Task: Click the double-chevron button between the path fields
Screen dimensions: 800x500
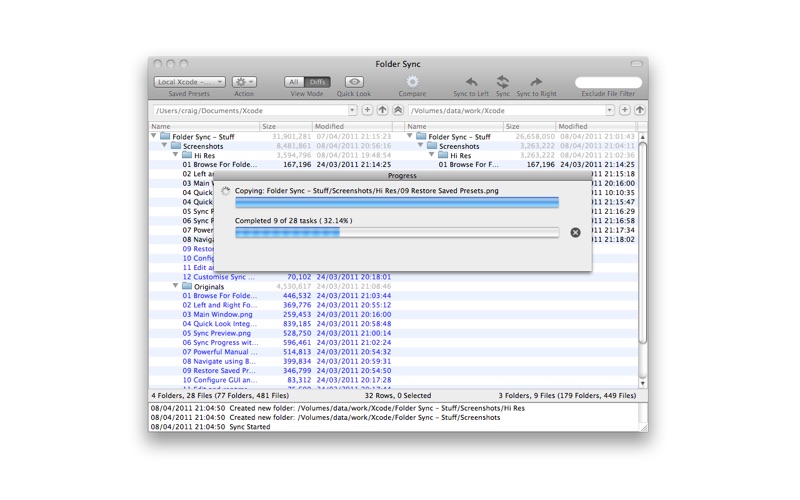Action: 397,110
